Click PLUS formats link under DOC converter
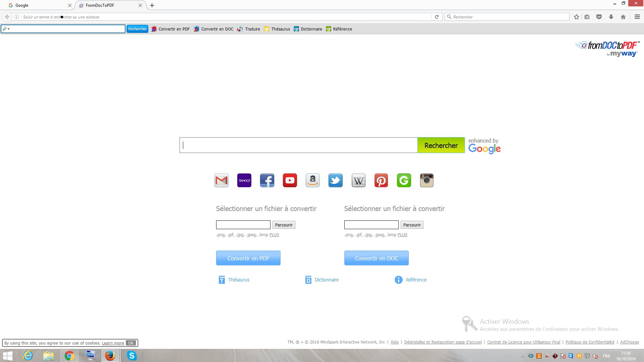The height and width of the screenshot is (362, 644). tap(402, 235)
